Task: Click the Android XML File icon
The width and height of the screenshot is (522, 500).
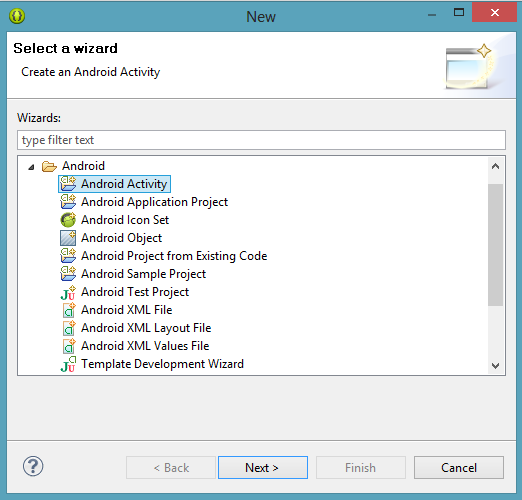Action: [x=69, y=310]
